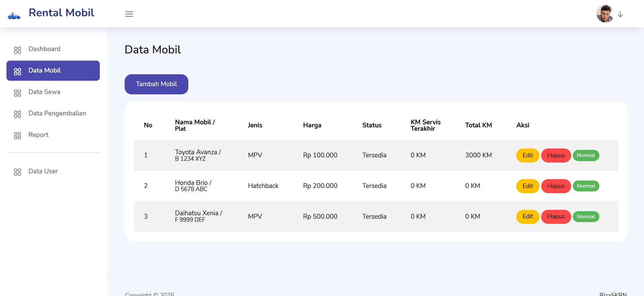Viewport: 644px width, 296px height.
Task: Edit the Toyota Avanza row
Action: click(x=528, y=155)
